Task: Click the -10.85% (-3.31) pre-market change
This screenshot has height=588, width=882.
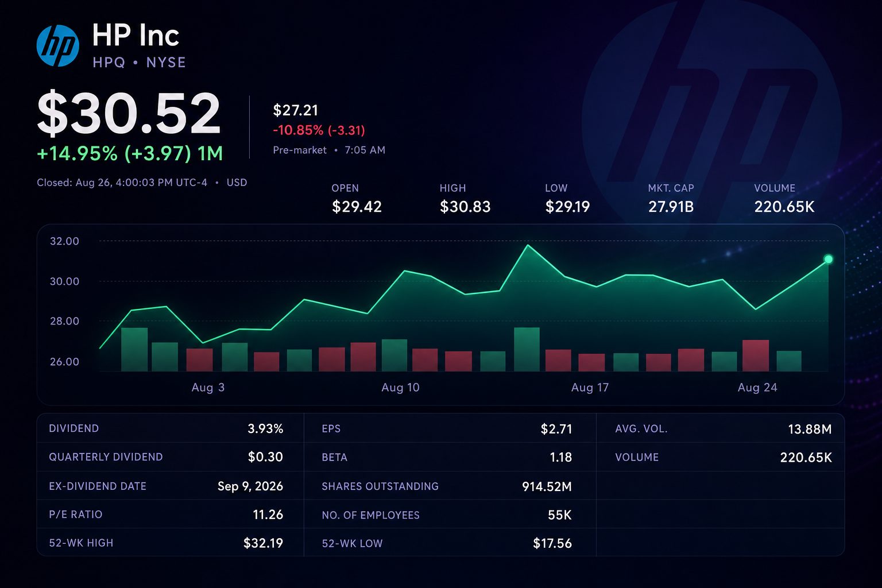Action: point(319,130)
